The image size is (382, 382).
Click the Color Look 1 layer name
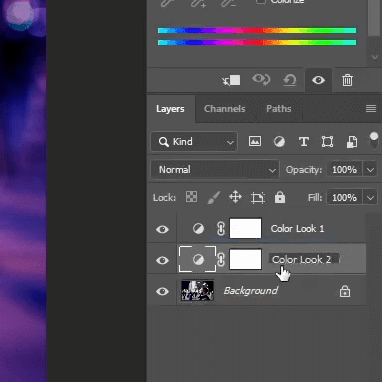[x=297, y=229]
